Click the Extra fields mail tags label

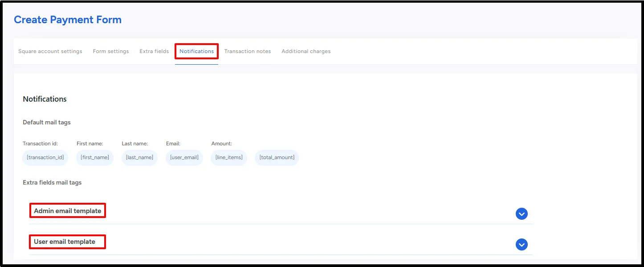click(x=52, y=182)
